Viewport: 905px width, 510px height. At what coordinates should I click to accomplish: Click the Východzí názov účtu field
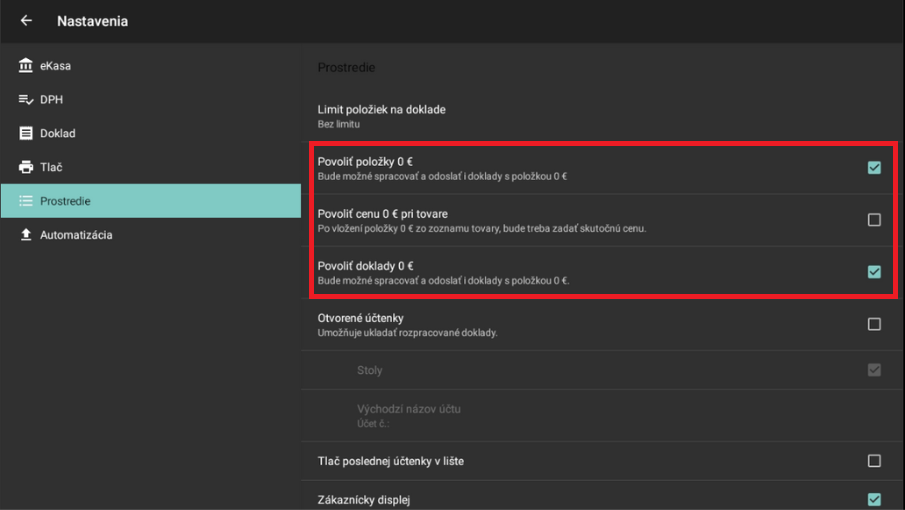[x=408, y=415]
